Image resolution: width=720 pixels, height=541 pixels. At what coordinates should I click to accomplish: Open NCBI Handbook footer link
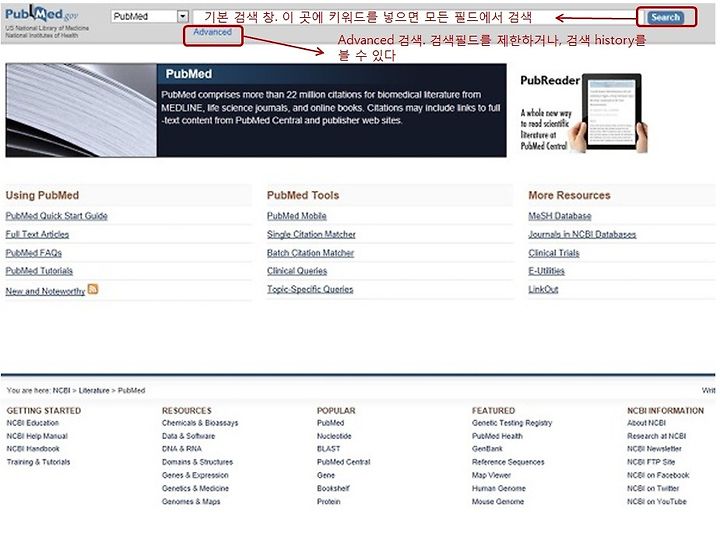point(33,449)
